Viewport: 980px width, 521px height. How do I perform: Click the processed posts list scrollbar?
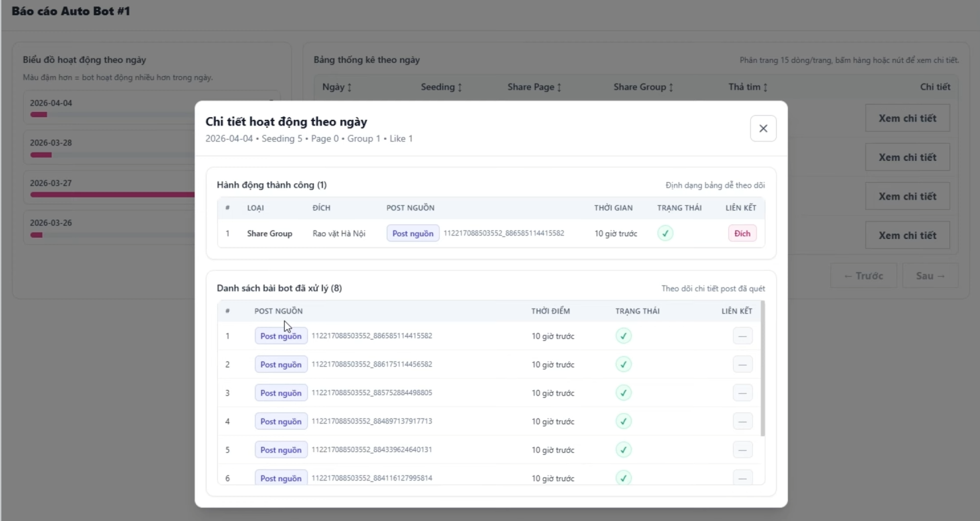(762, 369)
